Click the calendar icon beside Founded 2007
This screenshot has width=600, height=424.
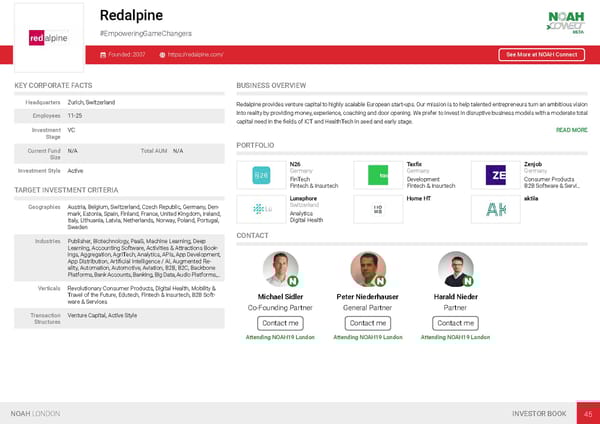tap(102, 54)
